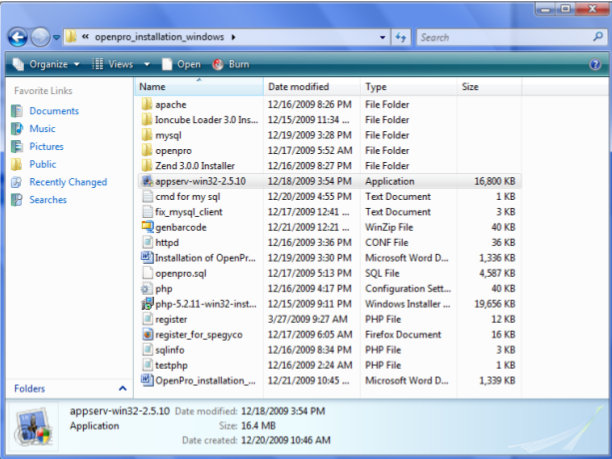This screenshot has height=459, width=612.
Task: Select the php-5.2.11-win32 installer package
Action: [x=198, y=303]
